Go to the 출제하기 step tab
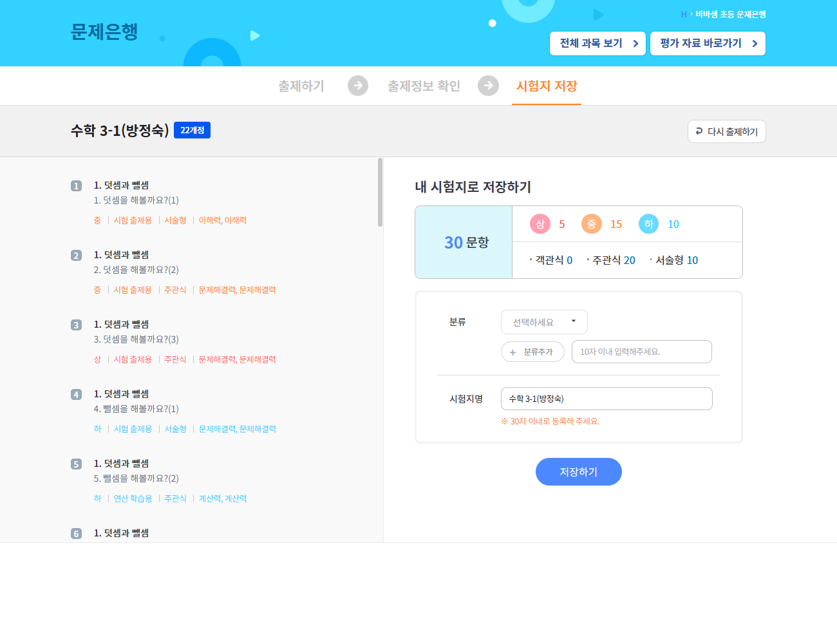 301,86
